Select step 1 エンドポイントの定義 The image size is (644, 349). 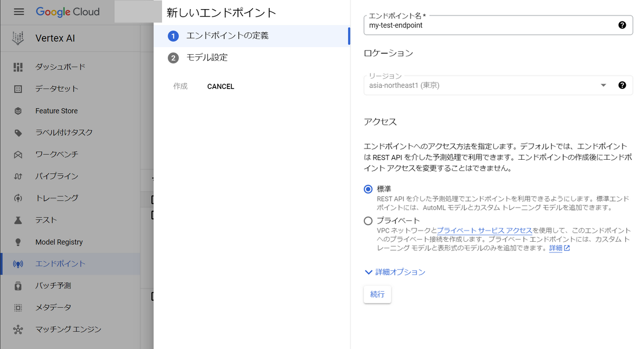tap(251, 36)
